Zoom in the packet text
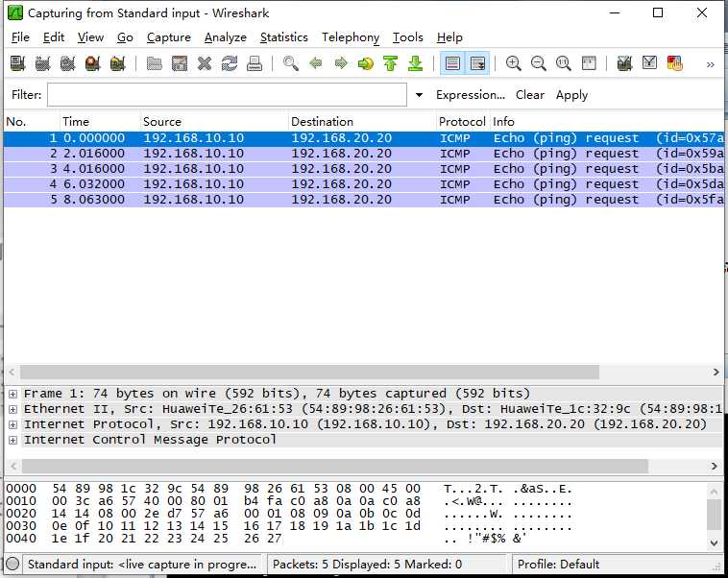Image resolution: width=728 pixels, height=578 pixels. [514, 63]
